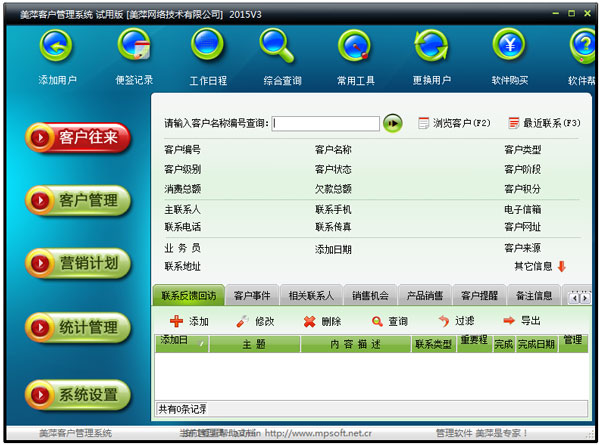Open 客户管理 from the sidebar
This screenshot has height=445, width=600.
(x=80, y=200)
